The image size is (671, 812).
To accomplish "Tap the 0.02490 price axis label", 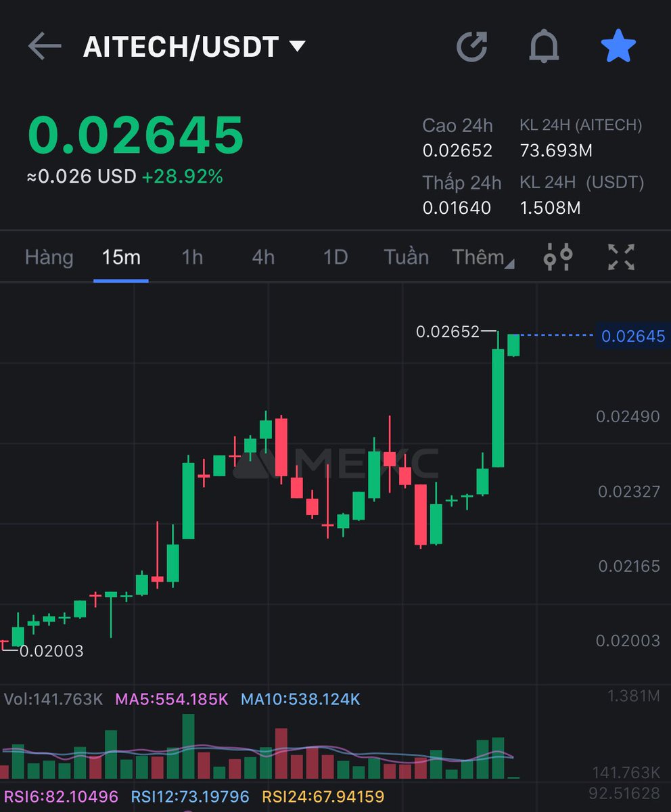I will (628, 416).
